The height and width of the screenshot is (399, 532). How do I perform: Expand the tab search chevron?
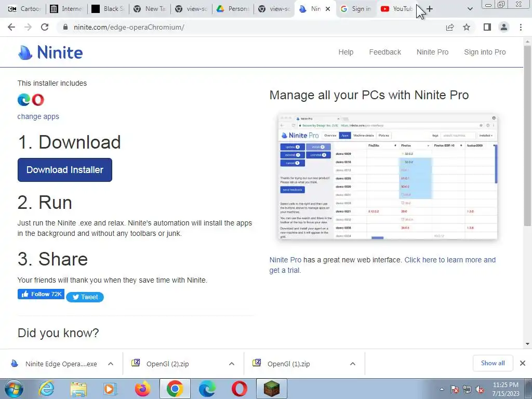click(470, 9)
